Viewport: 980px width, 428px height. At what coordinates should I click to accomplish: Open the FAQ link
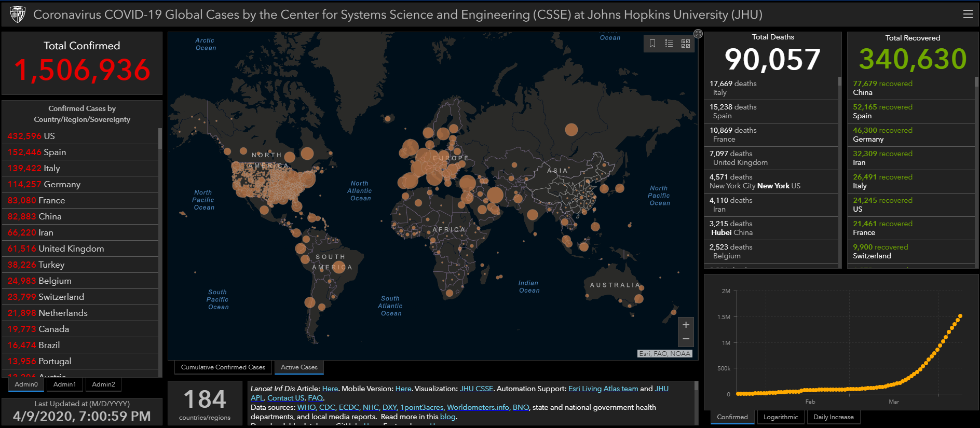(315, 398)
